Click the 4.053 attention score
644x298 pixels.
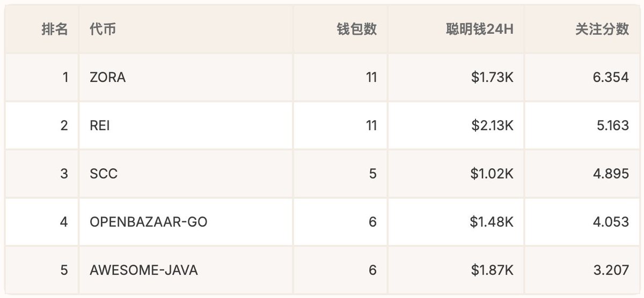pyautogui.click(x=610, y=222)
